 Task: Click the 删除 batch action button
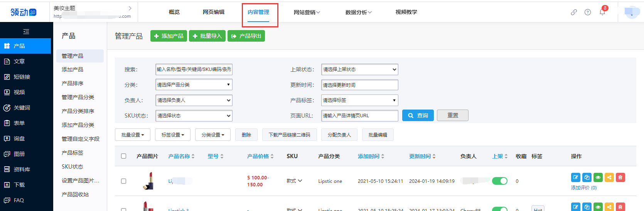click(246, 135)
